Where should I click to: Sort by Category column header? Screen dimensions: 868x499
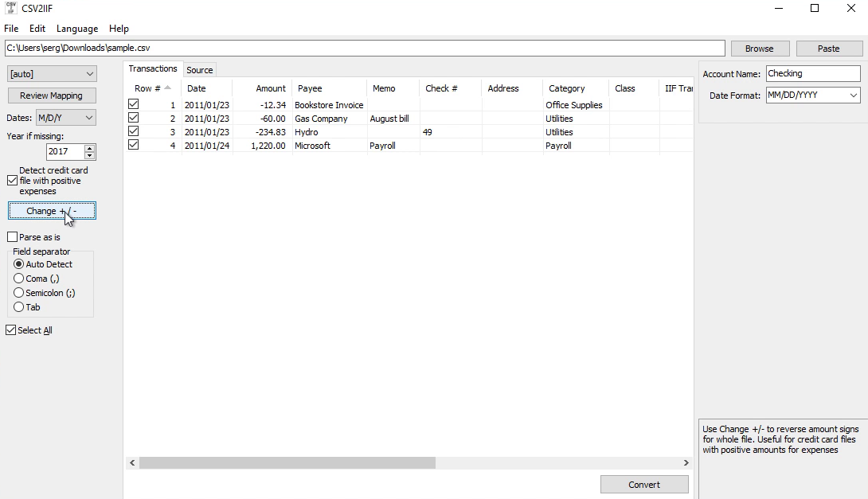pos(576,88)
